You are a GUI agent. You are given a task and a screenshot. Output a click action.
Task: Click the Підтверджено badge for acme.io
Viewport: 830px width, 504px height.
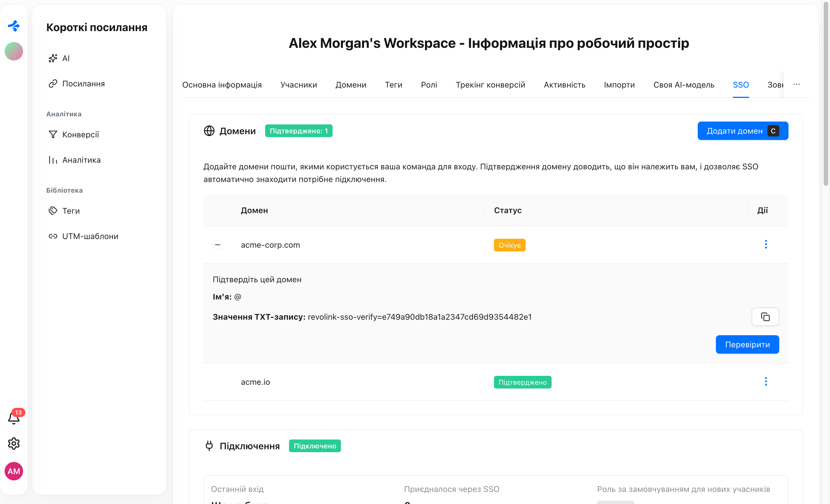coord(522,382)
